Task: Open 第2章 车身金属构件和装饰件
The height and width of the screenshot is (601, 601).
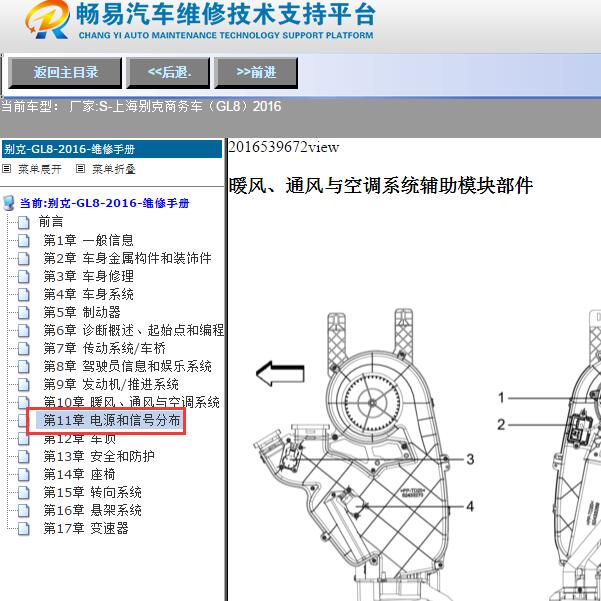Action: tap(127, 258)
